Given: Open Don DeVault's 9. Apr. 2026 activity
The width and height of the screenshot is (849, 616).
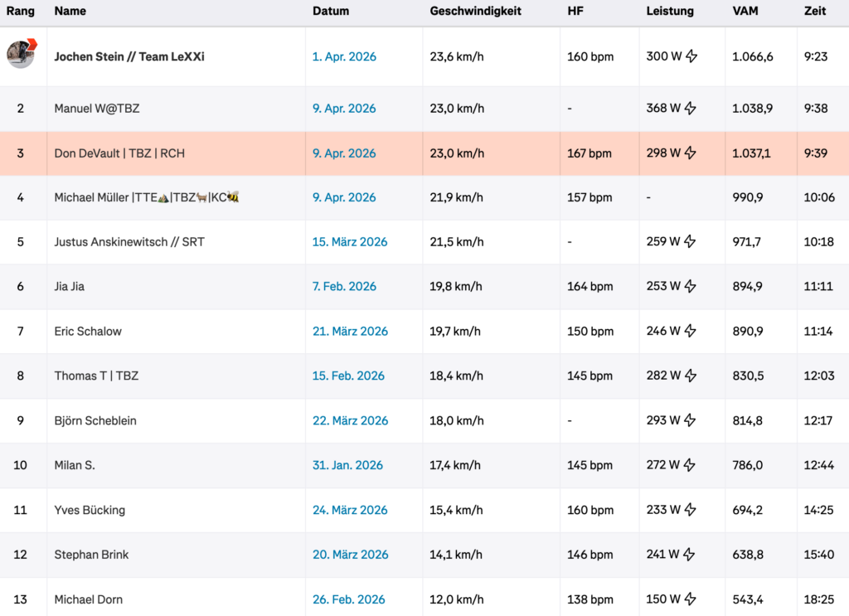Looking at the screenshot, I should [x=344, y=153].
